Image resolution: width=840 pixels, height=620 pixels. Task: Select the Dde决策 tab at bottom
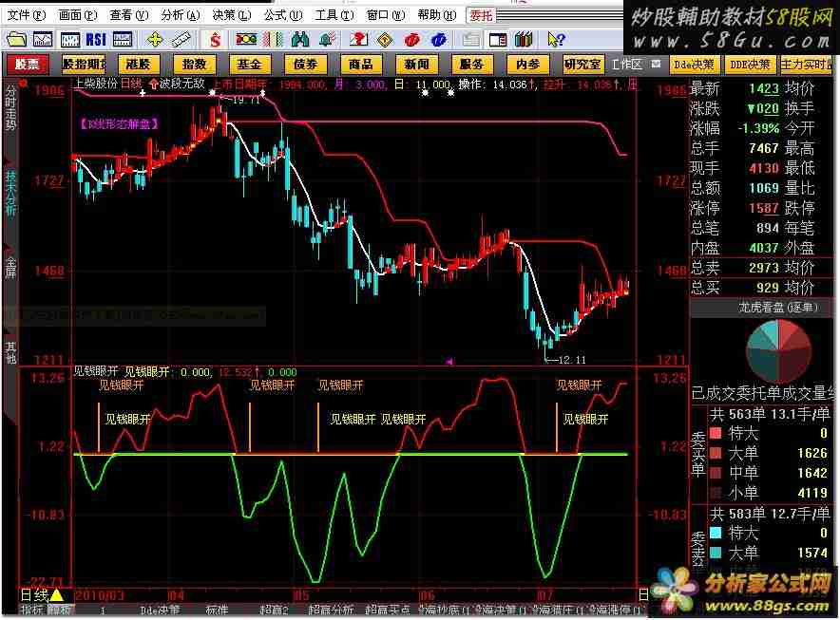click(x=160, y=610)
